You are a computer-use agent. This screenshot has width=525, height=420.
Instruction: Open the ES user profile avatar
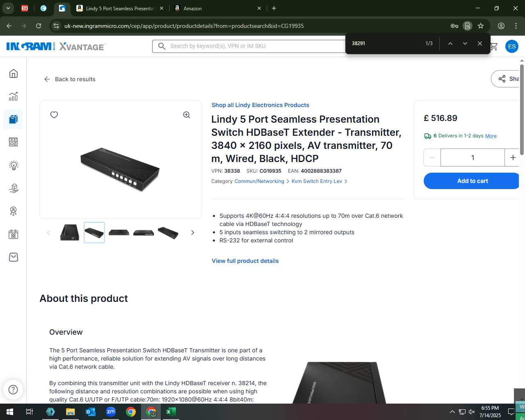(511, 46)
